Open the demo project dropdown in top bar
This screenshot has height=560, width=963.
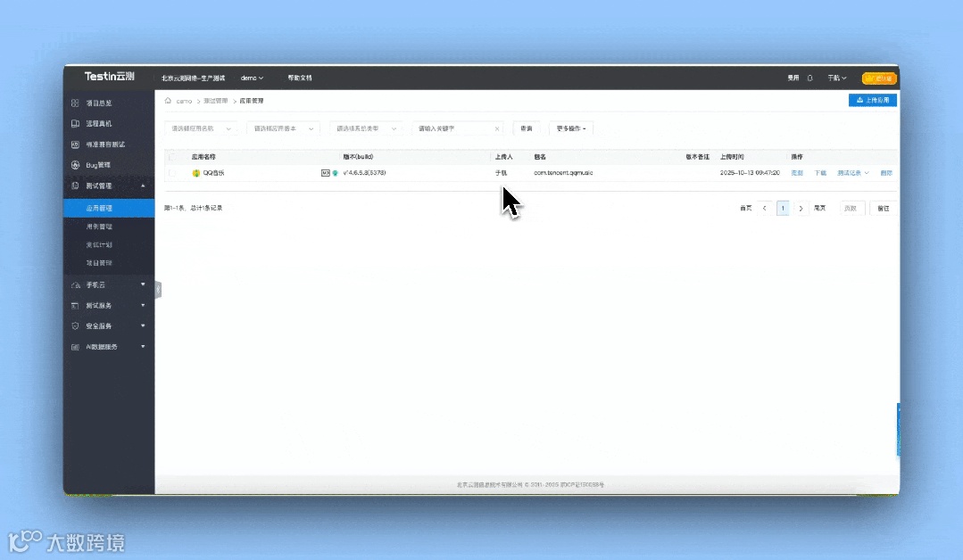[x=252, y=78]
